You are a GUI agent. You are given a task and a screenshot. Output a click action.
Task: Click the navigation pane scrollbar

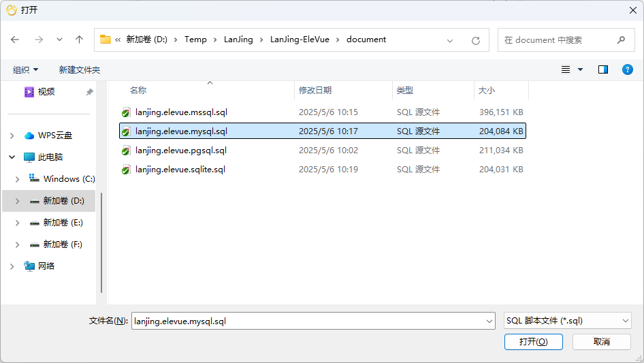(x=101, y=242)
